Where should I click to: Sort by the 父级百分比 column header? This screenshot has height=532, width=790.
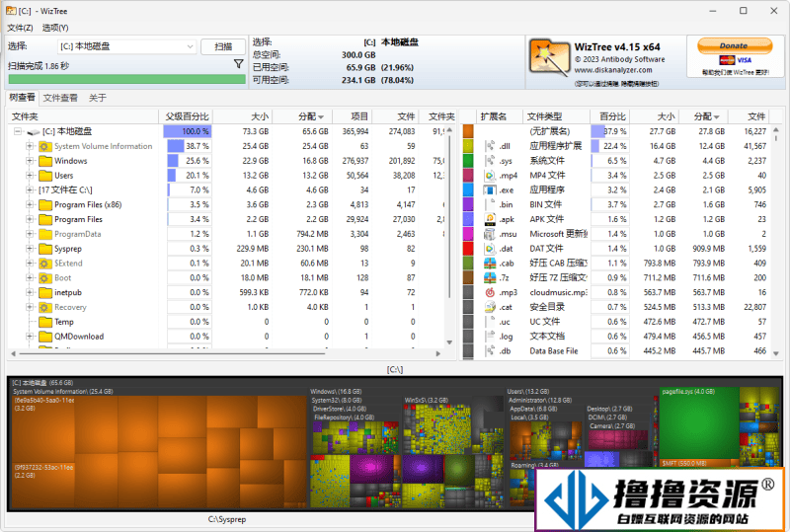(187, 116)
